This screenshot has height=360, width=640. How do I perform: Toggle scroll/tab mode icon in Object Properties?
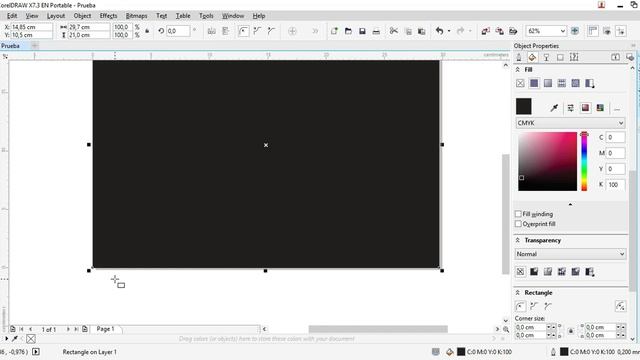615,57
